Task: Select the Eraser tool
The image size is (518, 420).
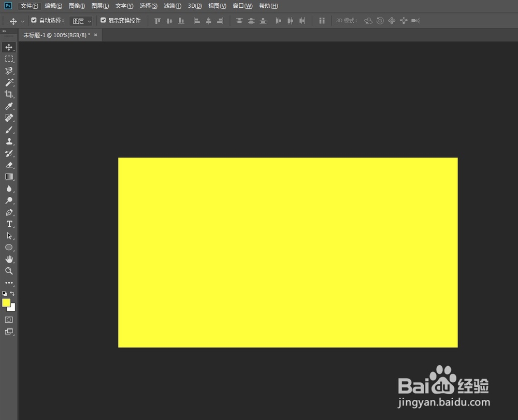Action: (9, 165)
